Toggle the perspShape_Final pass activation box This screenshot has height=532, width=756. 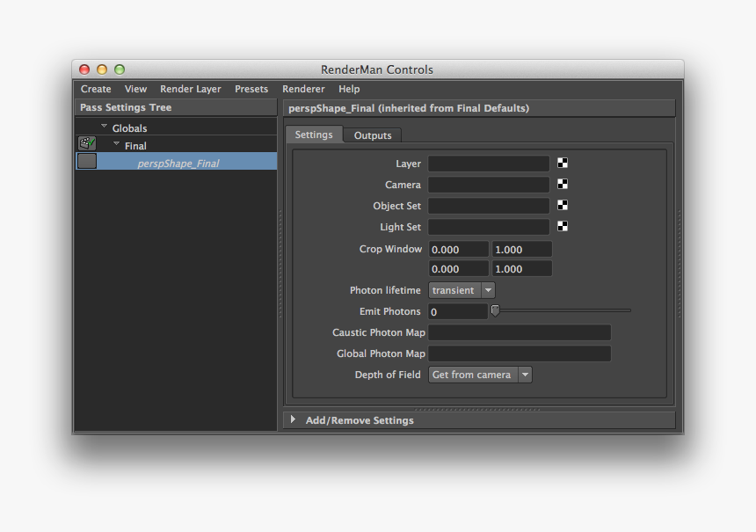(x=86, y=161)
